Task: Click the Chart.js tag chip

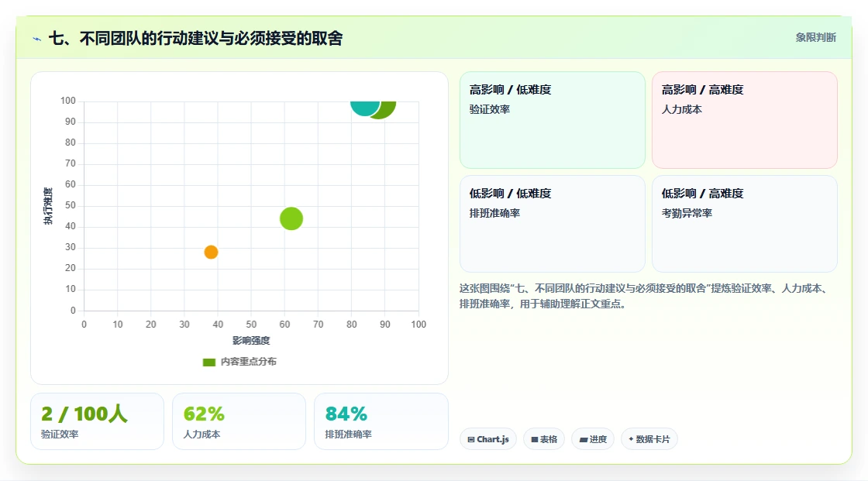Action: click(x=488, y=439)
